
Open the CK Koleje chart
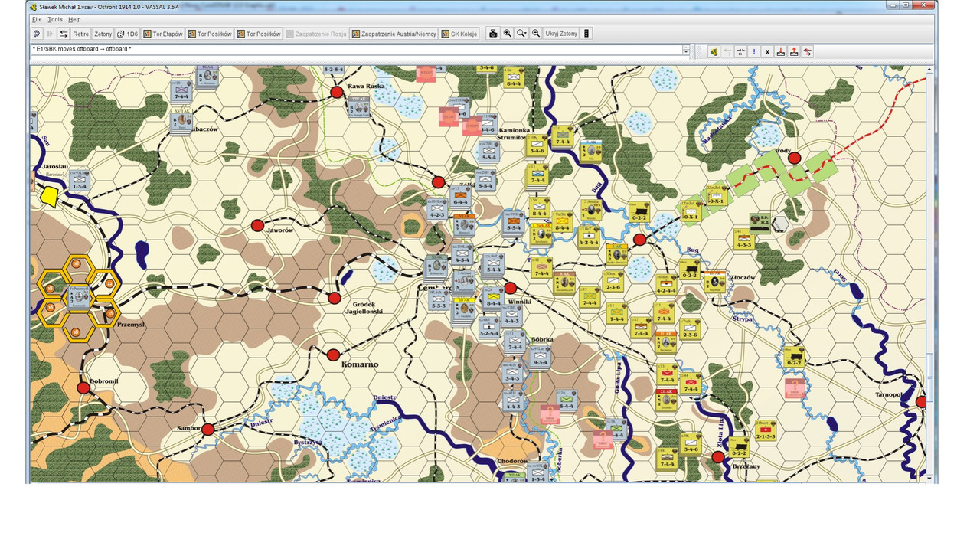tap(460, 34)
